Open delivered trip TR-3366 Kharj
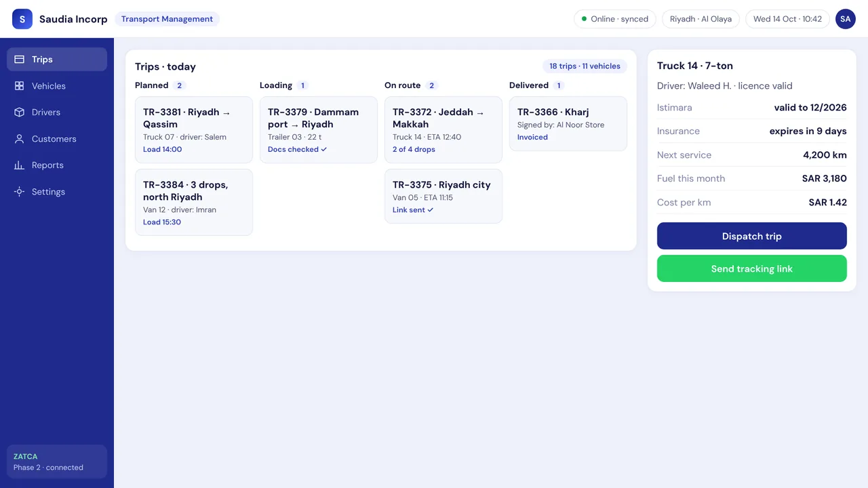 point(568,123)
